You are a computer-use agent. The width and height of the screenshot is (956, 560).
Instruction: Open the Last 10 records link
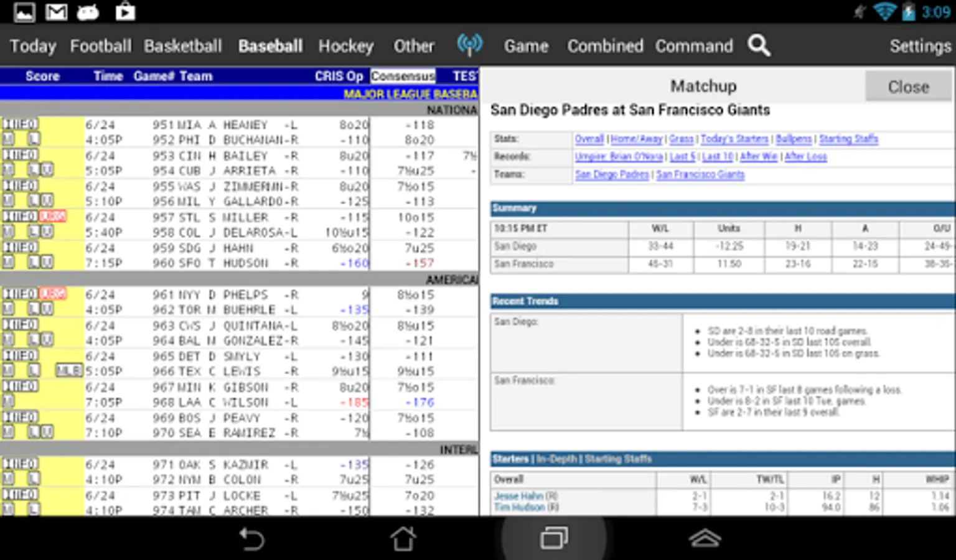(718, 156)
